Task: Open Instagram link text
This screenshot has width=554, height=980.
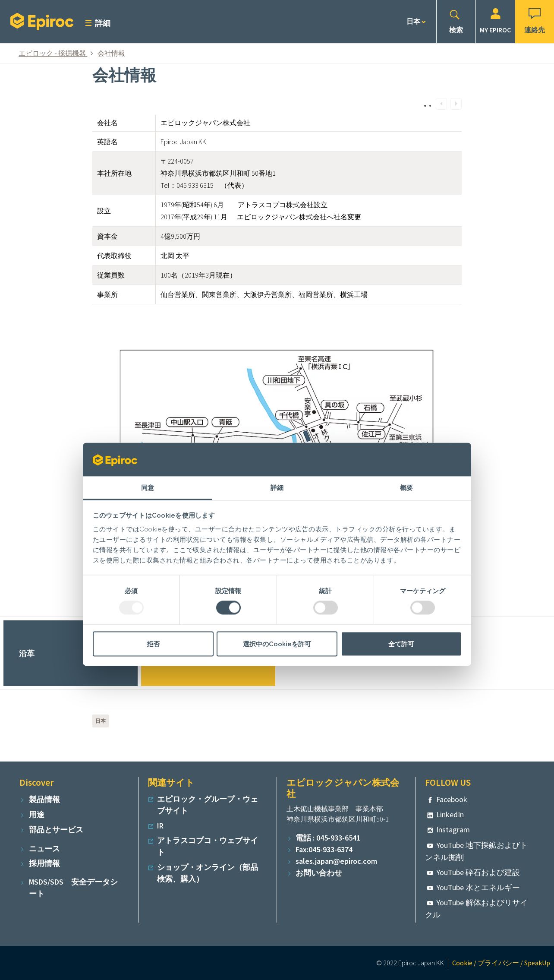Action: coord(453,830)
